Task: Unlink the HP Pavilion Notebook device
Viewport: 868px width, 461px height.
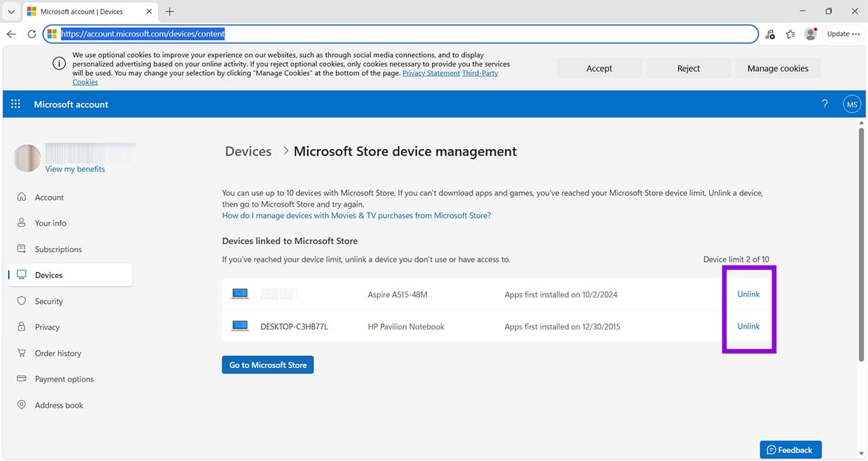Action: pos(749,326)
